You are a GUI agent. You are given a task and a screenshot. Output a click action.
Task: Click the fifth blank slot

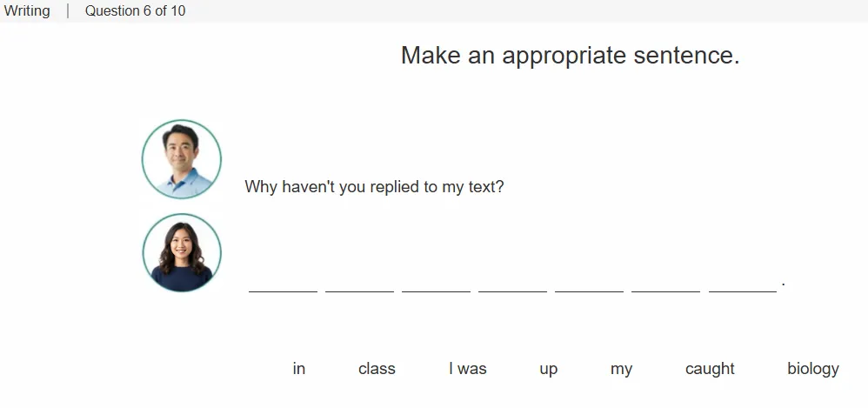point(589,284)
